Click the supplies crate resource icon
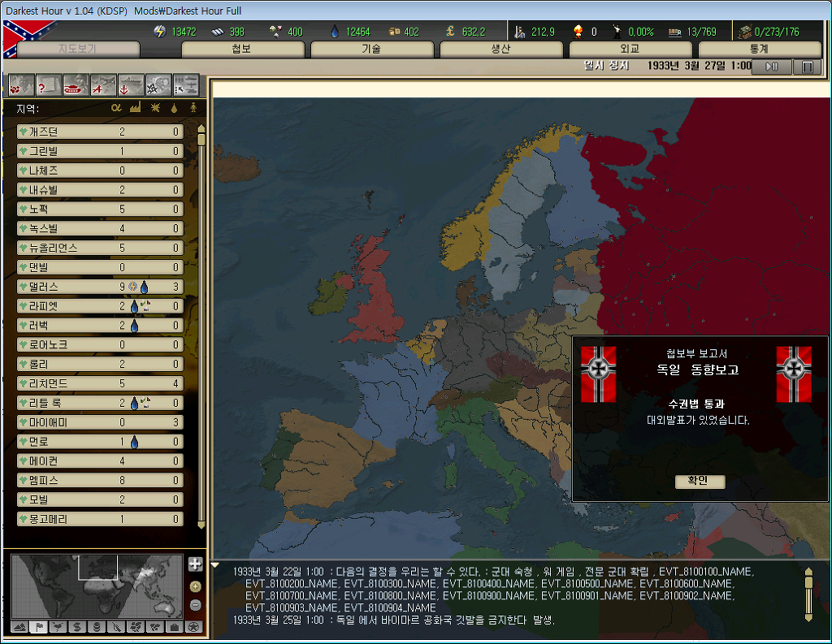 point(394,32)
